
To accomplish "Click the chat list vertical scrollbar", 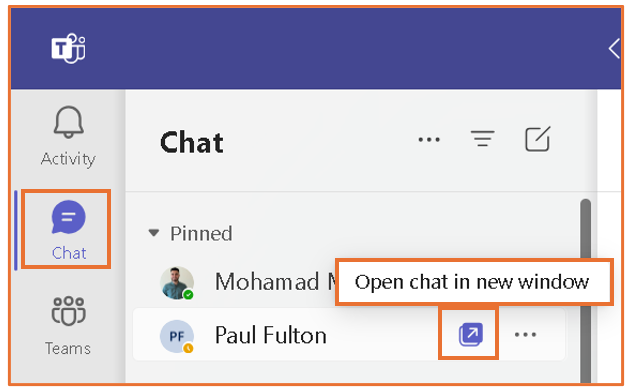I will (x=586, y=291).
